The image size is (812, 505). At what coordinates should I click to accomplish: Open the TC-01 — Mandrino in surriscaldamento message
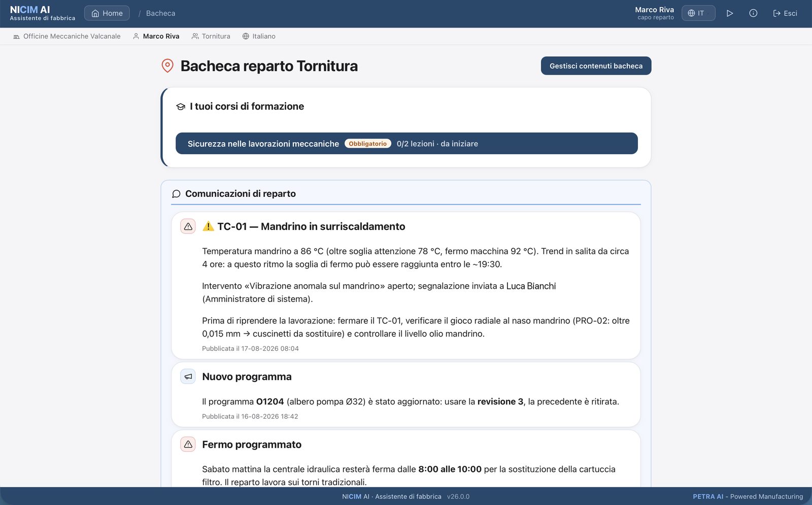click(x=311, y=226)
